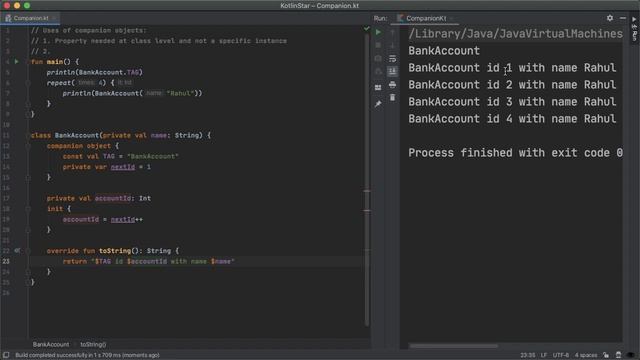Click the nextId variable in companion object

coord(122,167)
